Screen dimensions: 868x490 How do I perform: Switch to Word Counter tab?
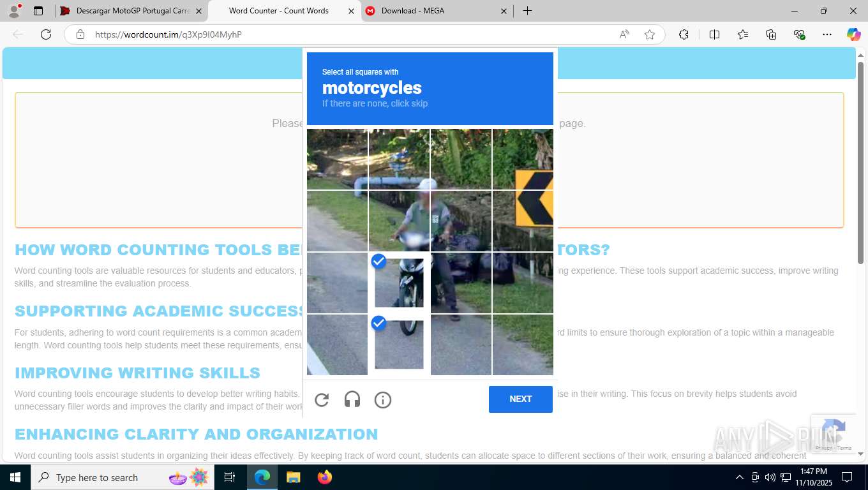coord(284,11)
